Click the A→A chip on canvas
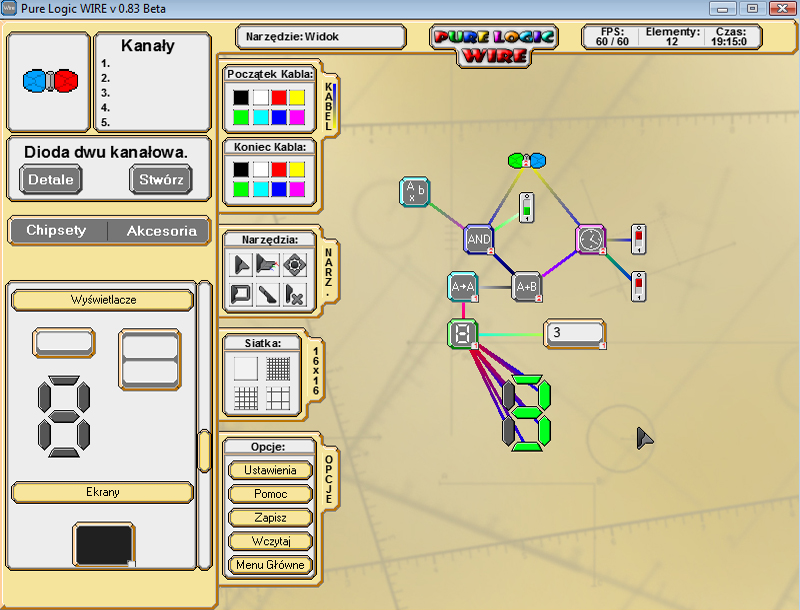Image resolution: width=800 pixels, height=610 pixels. click(x=462, y=287)
